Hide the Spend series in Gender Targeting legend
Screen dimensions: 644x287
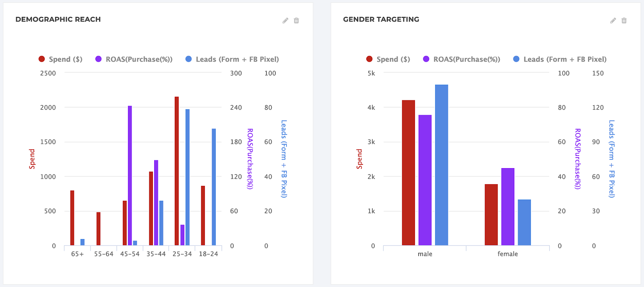[394, 59]
